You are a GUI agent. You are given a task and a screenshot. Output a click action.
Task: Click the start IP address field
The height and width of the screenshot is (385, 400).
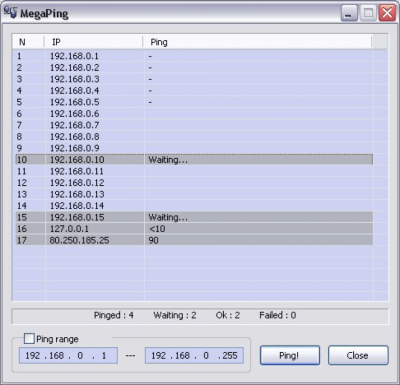tap(68, 355)
